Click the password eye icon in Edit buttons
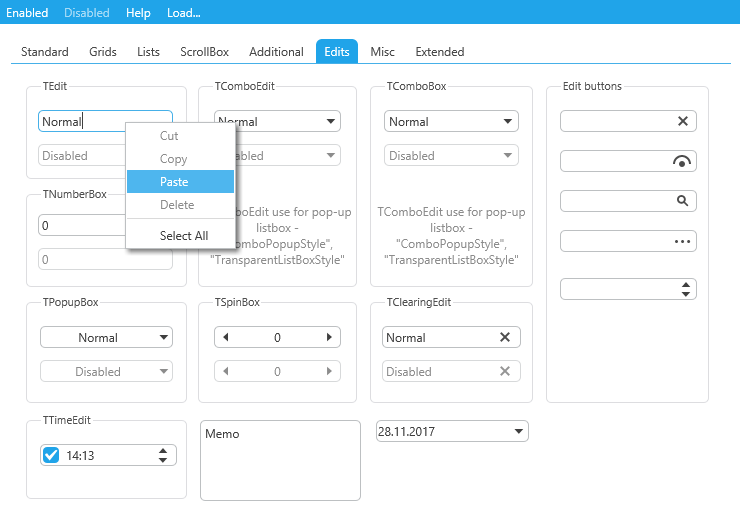This screenshot has height=509, width=740. pyautogui.click(x=682, y=161)
